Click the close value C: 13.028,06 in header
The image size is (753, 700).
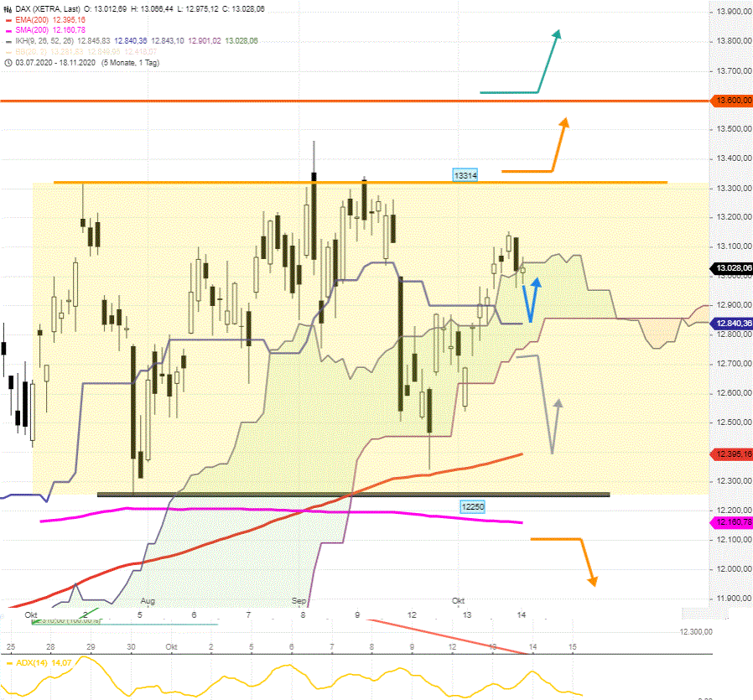[243, 9]
